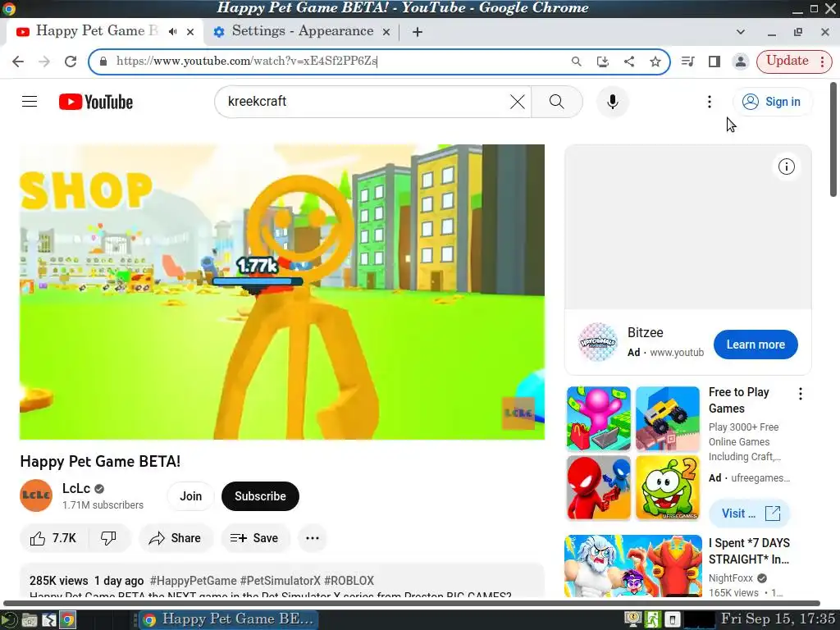Screen dimensions: 840x630
Task: Open more actions ellipsis below video
Action: (313, 538)
